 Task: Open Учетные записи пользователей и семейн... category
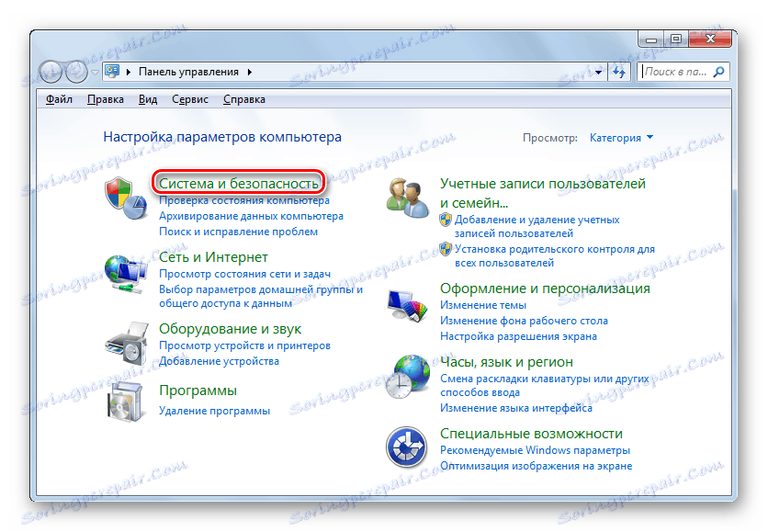(x=543, y=193)
